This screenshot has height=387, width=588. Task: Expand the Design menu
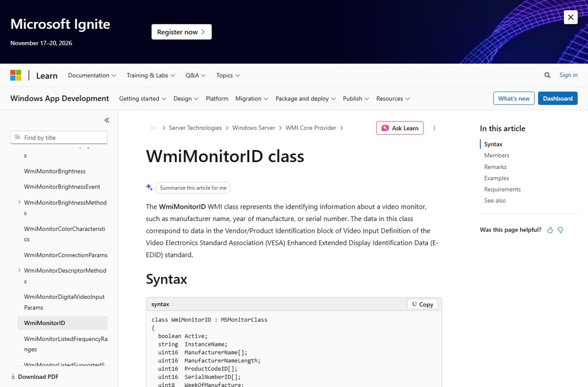click(x=186, y=98)
